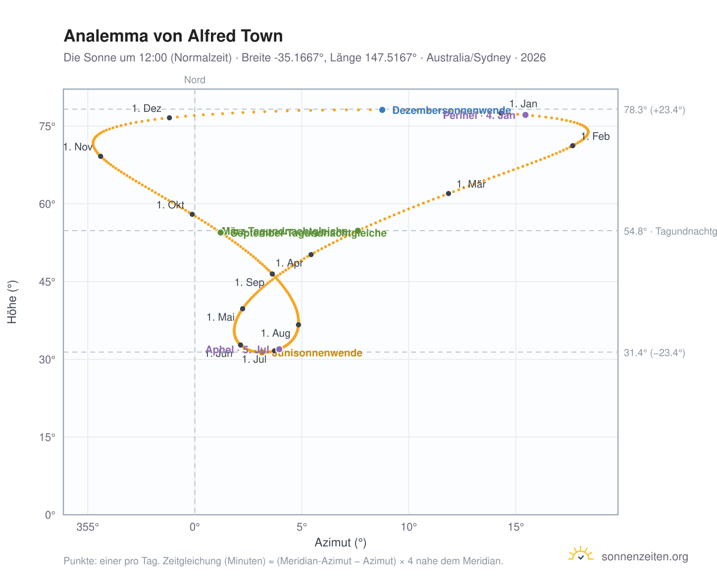Image resolution: width=717 pixels, height=588 pixels.
Task: Select the 1. Feb data point
Action: click(x=572, y=146)
